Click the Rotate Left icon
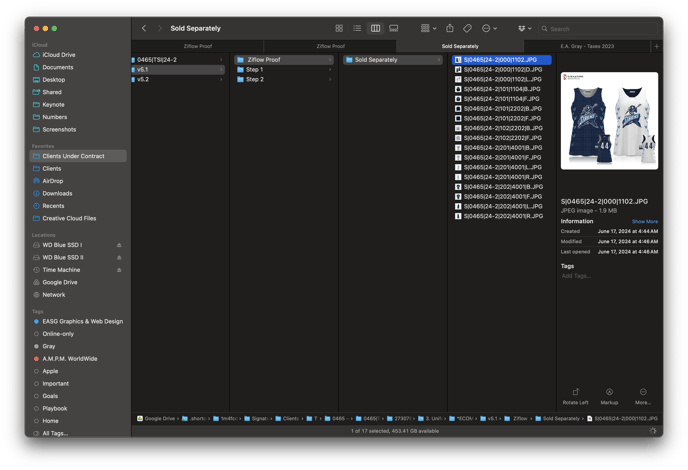This screenshot has height=470, width=688. point(576,392)
